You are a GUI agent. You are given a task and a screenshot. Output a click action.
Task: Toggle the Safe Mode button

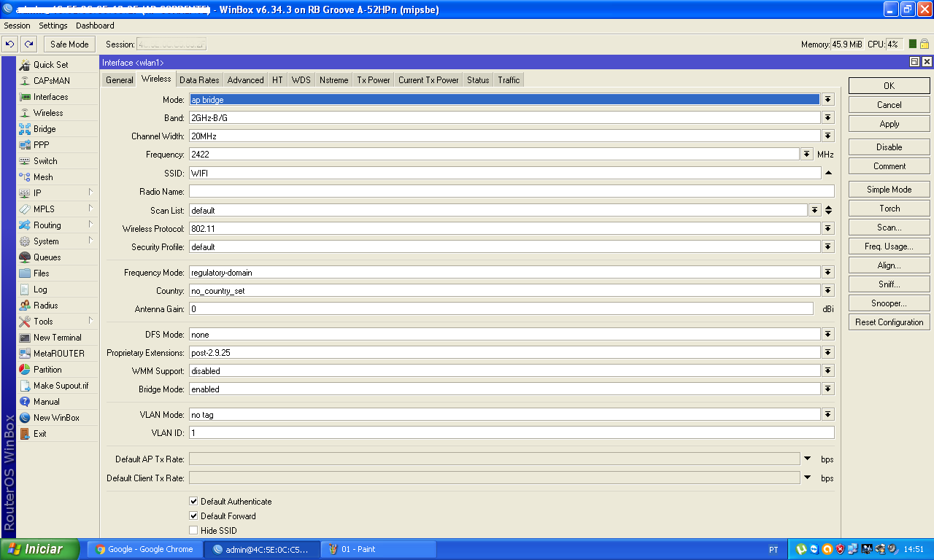click(x=69, y=44)
